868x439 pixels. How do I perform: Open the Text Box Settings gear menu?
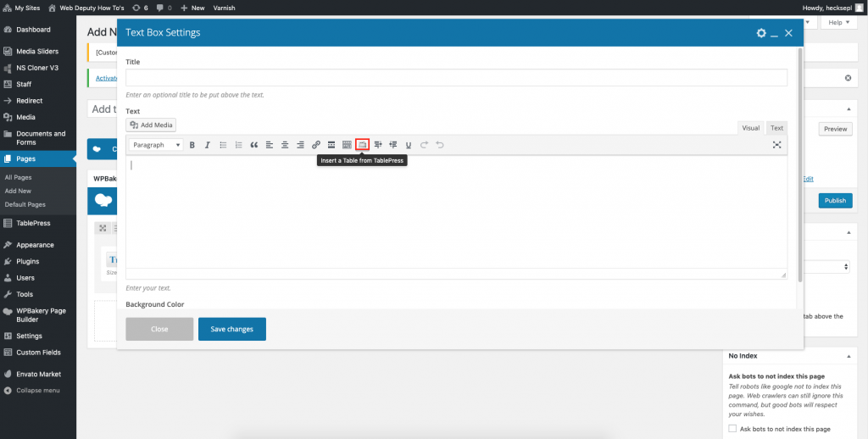tap(761, 33)
